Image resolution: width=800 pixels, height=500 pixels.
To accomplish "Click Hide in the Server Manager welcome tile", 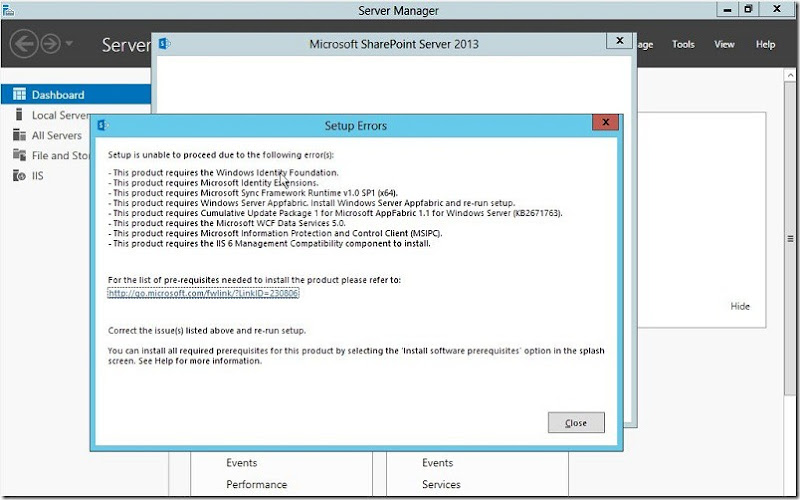I will (x=740, y=306).
